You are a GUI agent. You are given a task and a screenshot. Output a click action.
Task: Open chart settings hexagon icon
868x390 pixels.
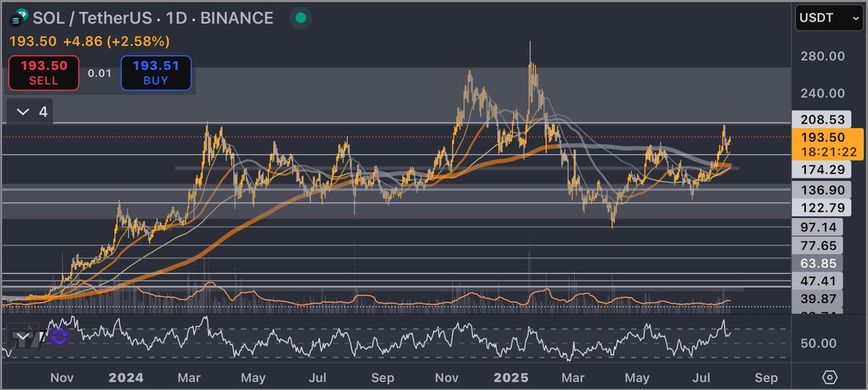(x=830, y=377)
